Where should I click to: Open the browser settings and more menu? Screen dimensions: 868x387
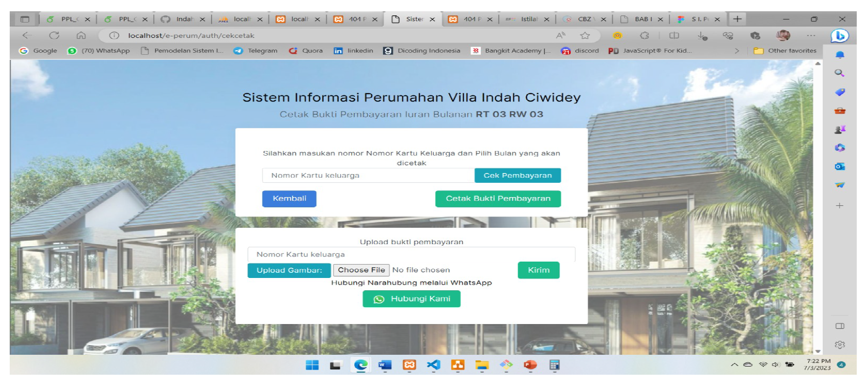[x=811, y=35]
